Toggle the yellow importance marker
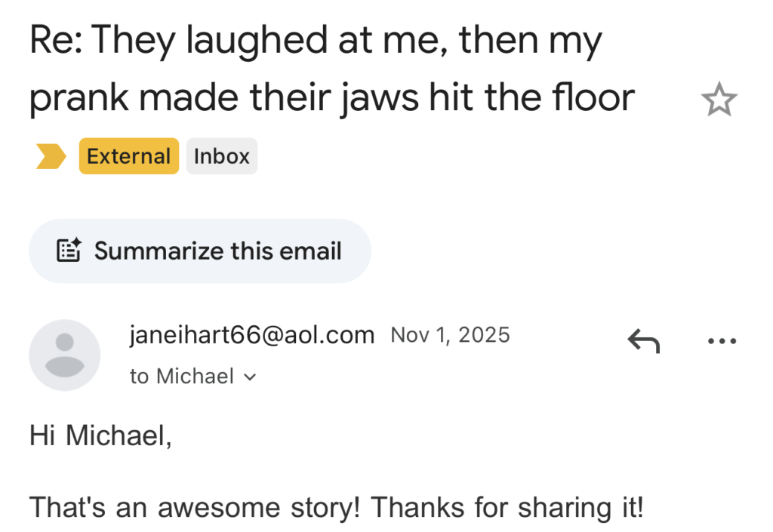This screenshot has height=532, width=773. (x=51, y=156)
